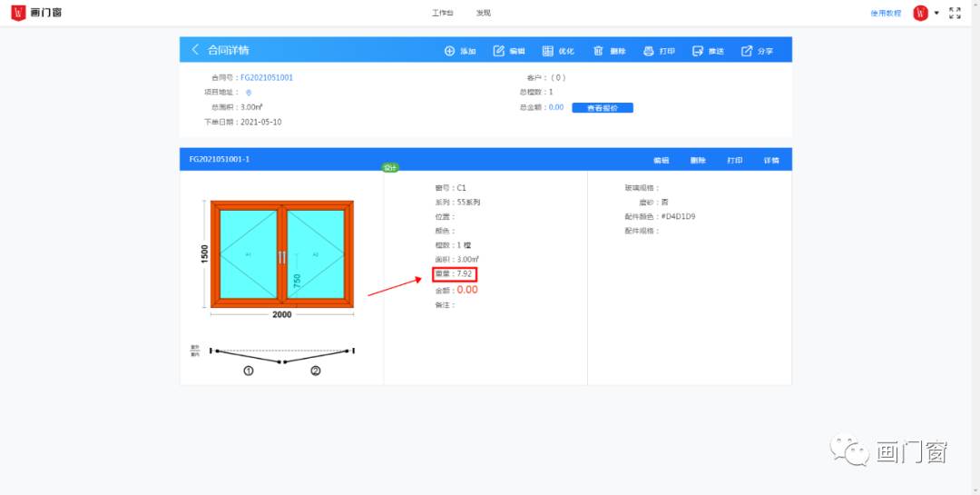Select the item title FG2021051001-1
The image size is (980, 495).
[220, 159]
